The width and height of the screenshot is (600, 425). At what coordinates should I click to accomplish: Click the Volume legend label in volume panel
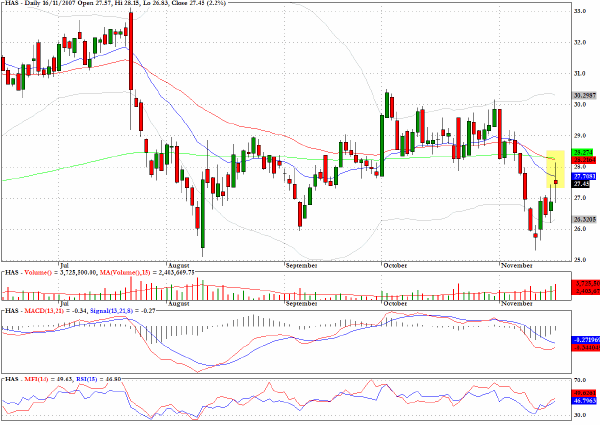point(38,272)
